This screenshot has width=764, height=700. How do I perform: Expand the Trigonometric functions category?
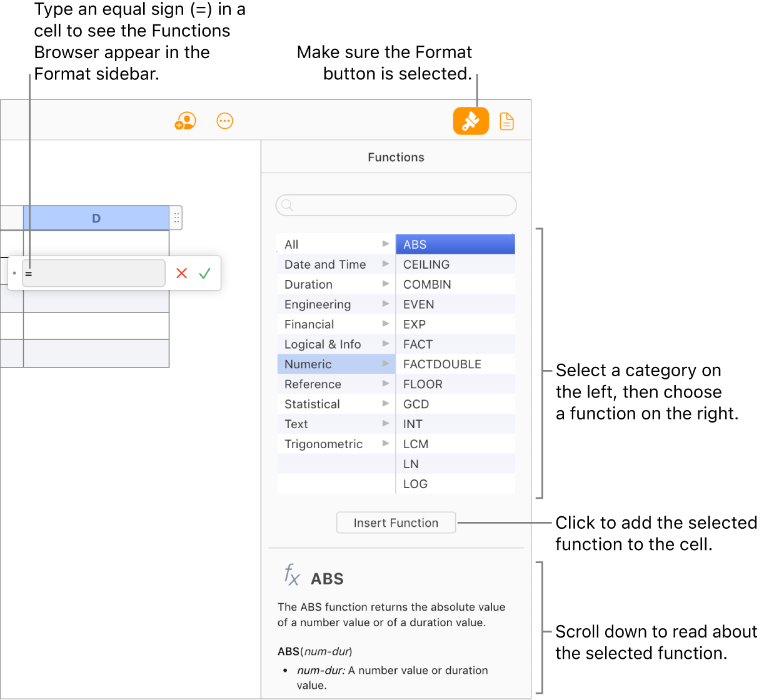pos(323,444)
